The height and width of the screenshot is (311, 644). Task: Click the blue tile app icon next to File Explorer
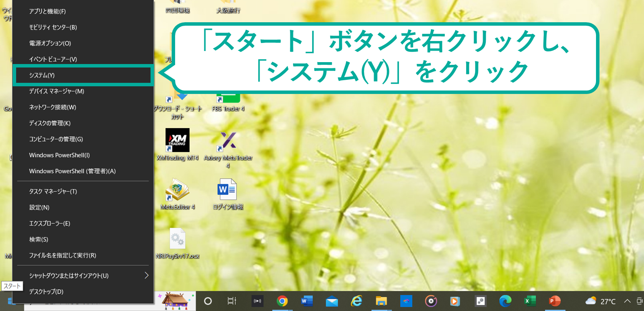406,301
